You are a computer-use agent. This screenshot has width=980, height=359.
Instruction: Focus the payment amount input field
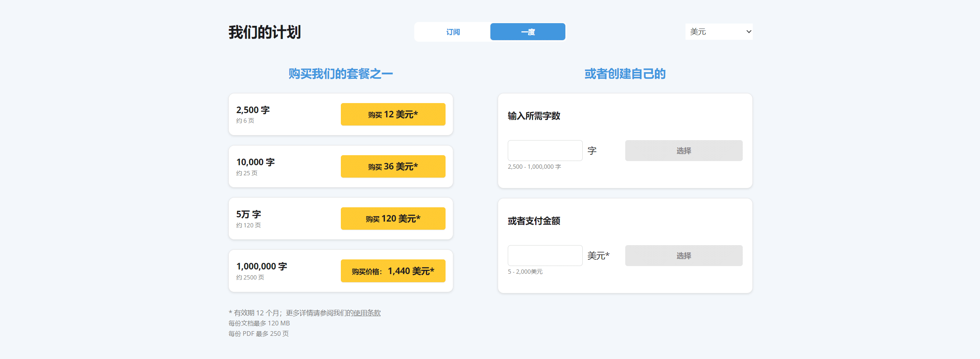point(545,256)
